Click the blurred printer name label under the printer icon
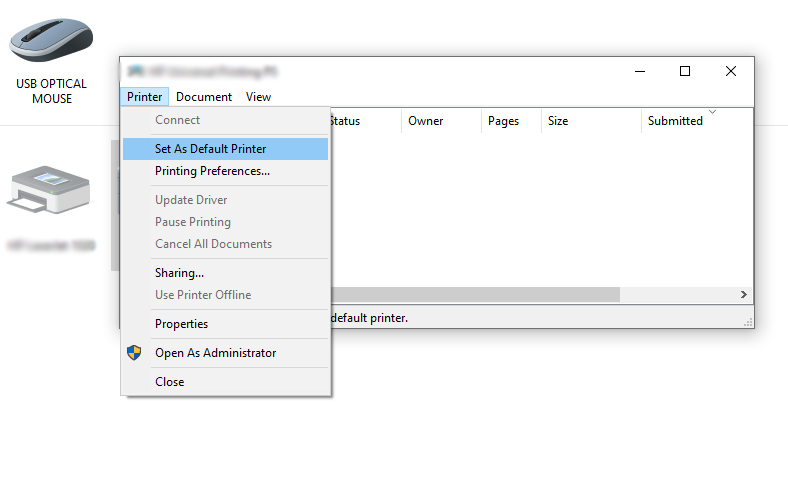This screenshot has width=788, height=501. [x=51, y=245]
